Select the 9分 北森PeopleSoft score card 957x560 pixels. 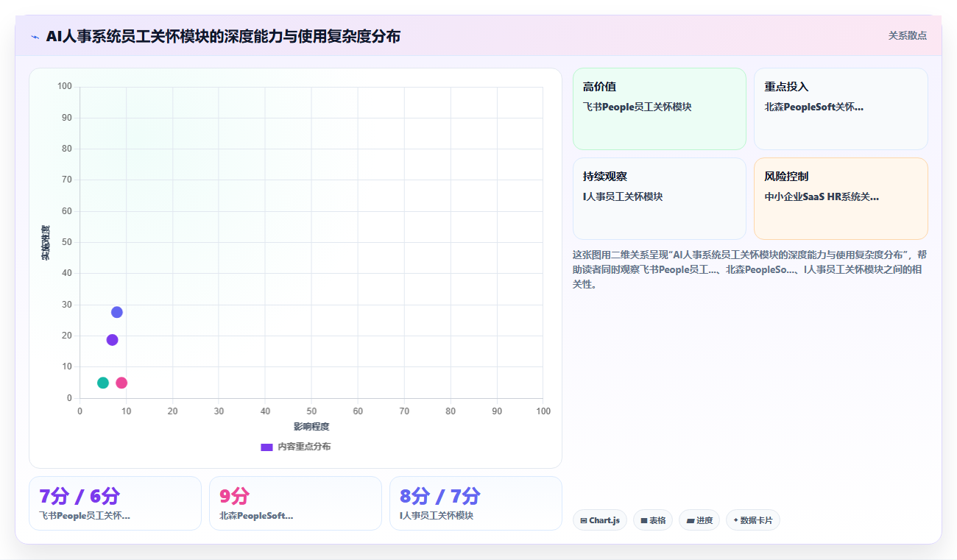[x=295, y=503]
